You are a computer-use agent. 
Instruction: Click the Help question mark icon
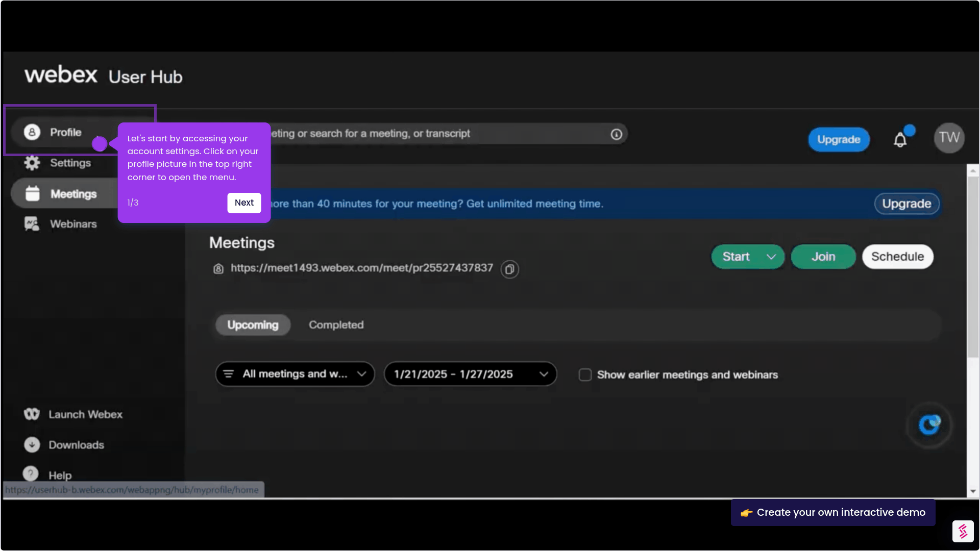[31, 474]
